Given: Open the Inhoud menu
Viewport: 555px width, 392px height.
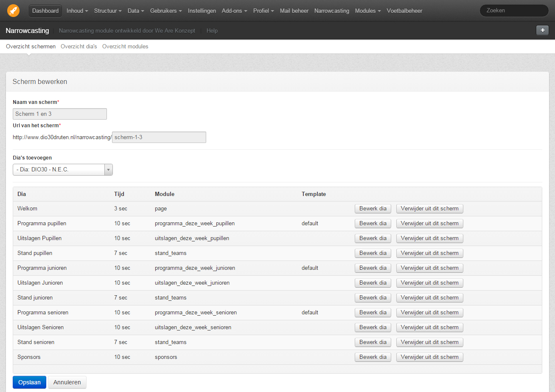Looking at the screenshot, I should point(77,11).
